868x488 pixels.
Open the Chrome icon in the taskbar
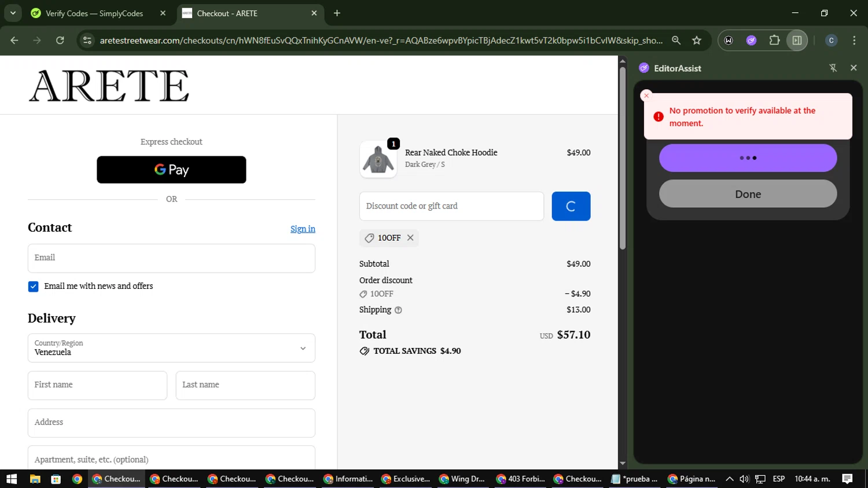pos(77,479)
